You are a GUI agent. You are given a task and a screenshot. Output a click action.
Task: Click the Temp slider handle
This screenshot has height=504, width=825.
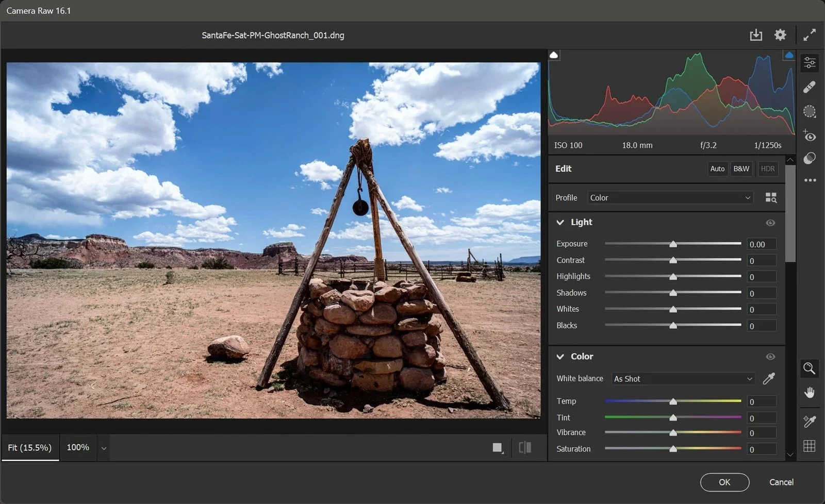673,401
